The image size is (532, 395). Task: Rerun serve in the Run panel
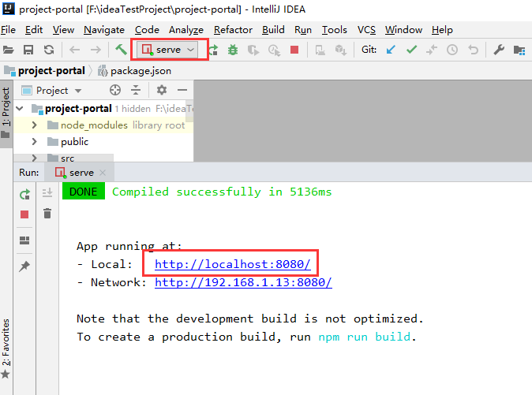pos(24,194)
